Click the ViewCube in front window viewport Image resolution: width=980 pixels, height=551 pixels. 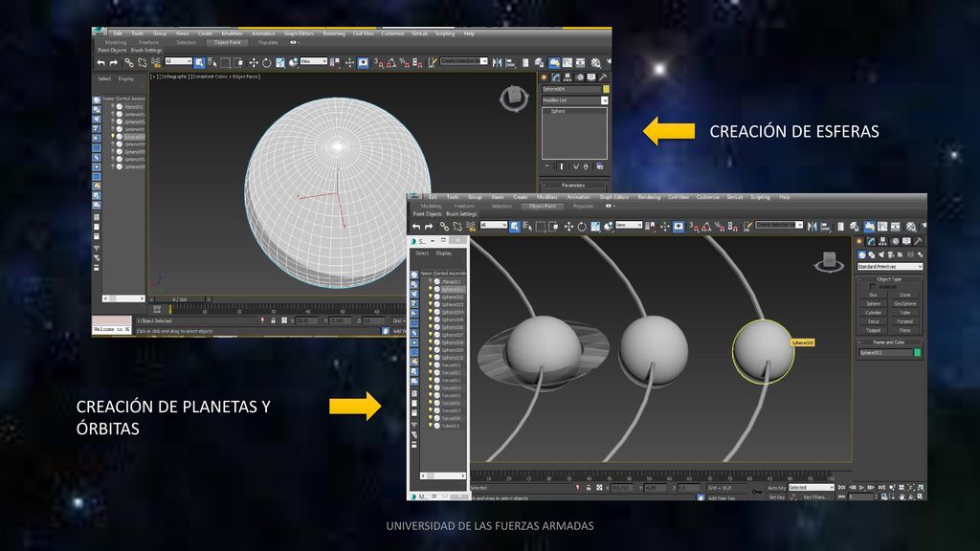[x=829, y=262]
